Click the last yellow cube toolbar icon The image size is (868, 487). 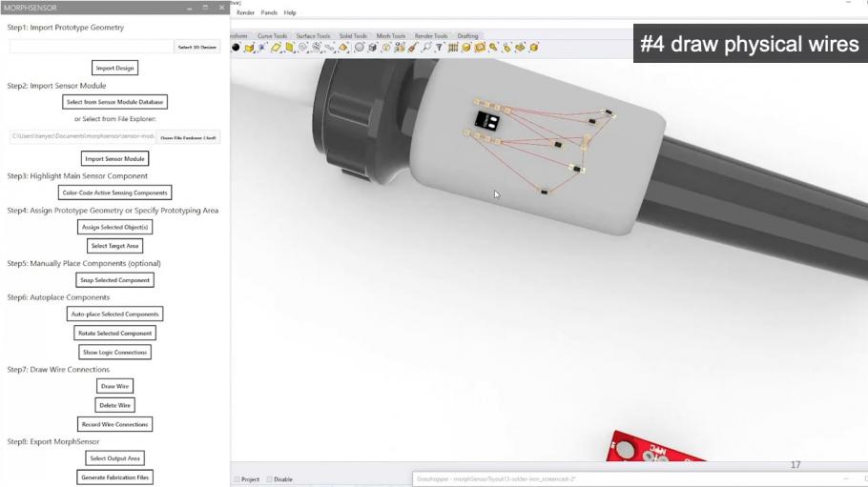point(534,48)
